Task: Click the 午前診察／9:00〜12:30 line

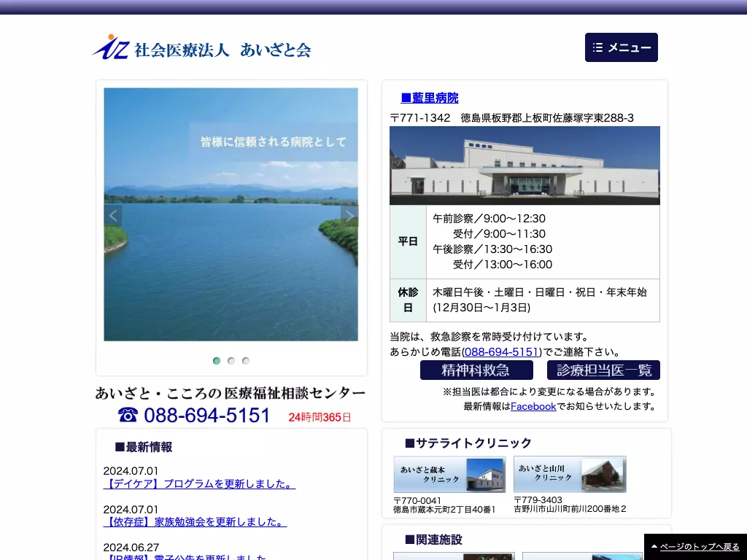Action: 489,219
